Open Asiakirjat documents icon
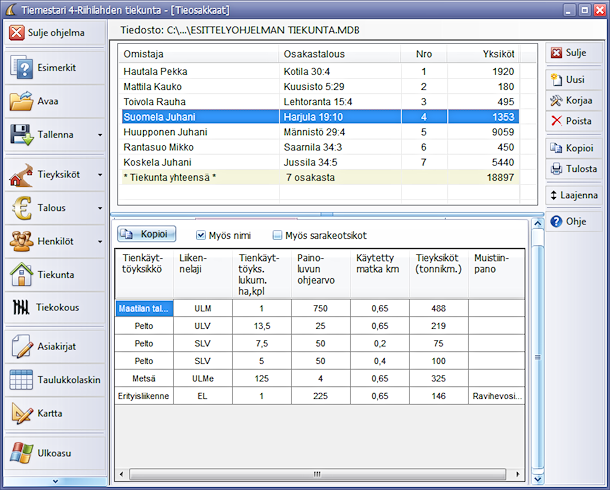610x490 pixels. [22, 346]
